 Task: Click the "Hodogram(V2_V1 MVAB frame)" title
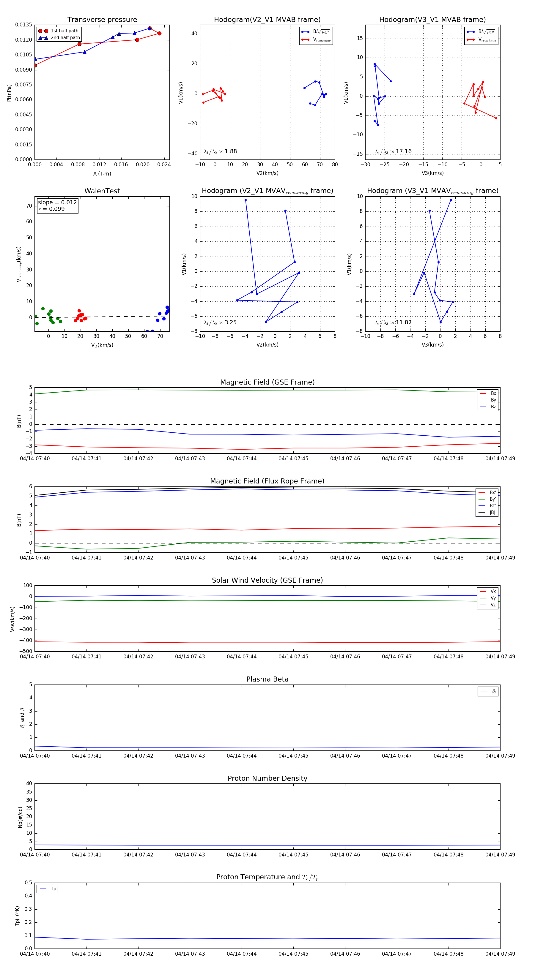(267, 20)
